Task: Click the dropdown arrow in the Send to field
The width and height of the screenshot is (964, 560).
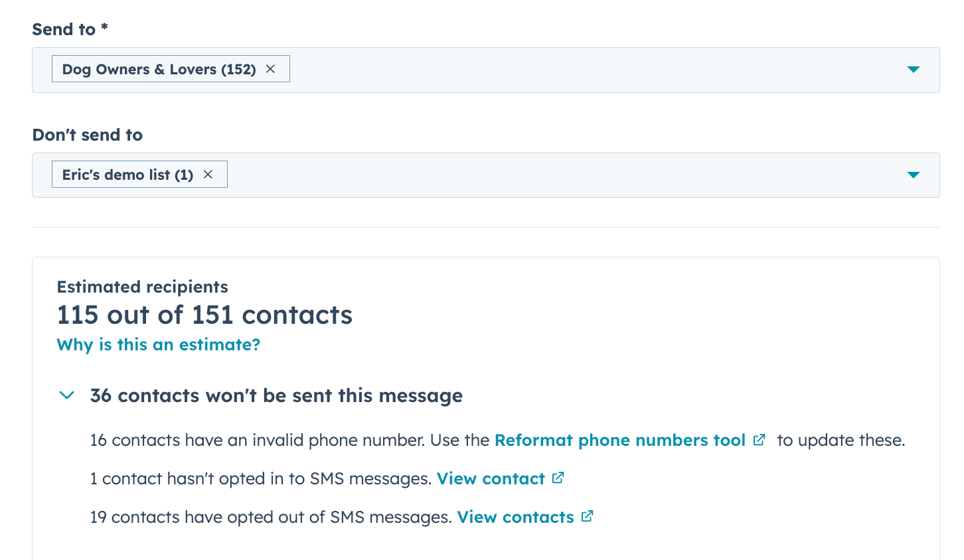Action: tap(914, 69)
